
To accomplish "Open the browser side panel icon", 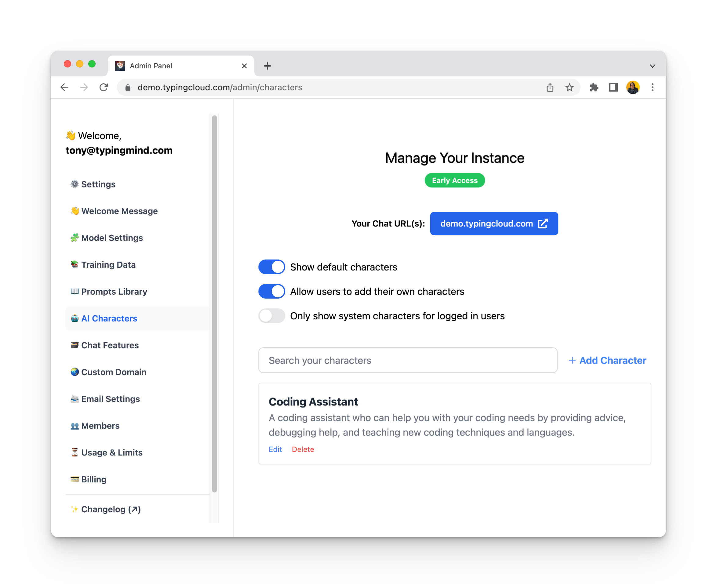I will 613,87.
